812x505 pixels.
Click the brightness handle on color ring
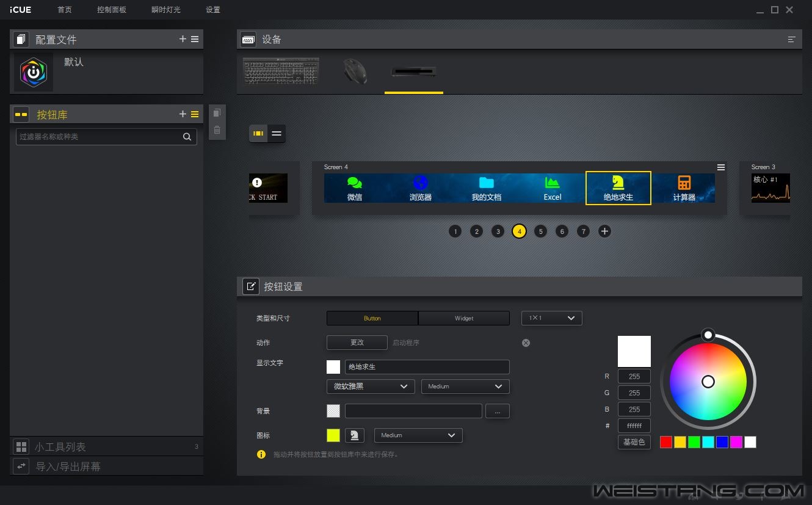pos(708,335)
